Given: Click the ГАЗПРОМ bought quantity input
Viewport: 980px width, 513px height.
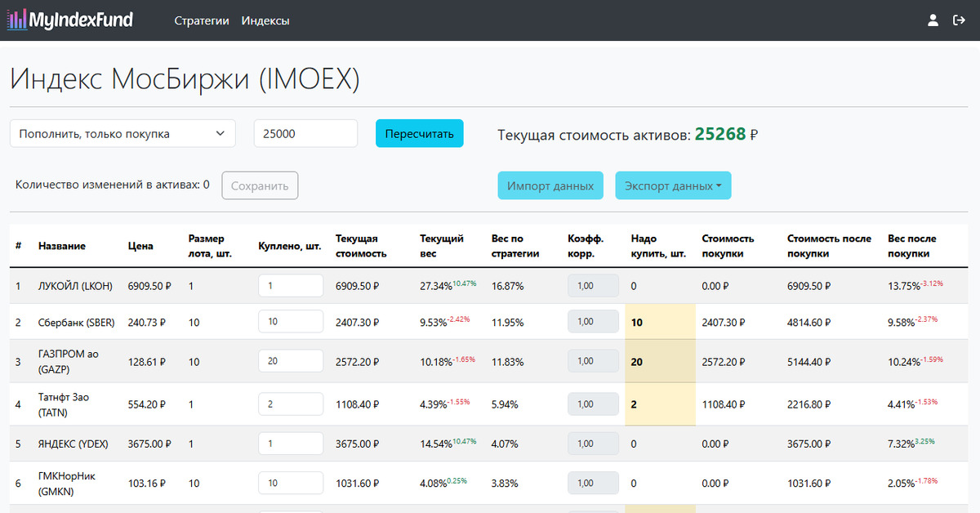Looking at the screenshot, I should 291,361.
